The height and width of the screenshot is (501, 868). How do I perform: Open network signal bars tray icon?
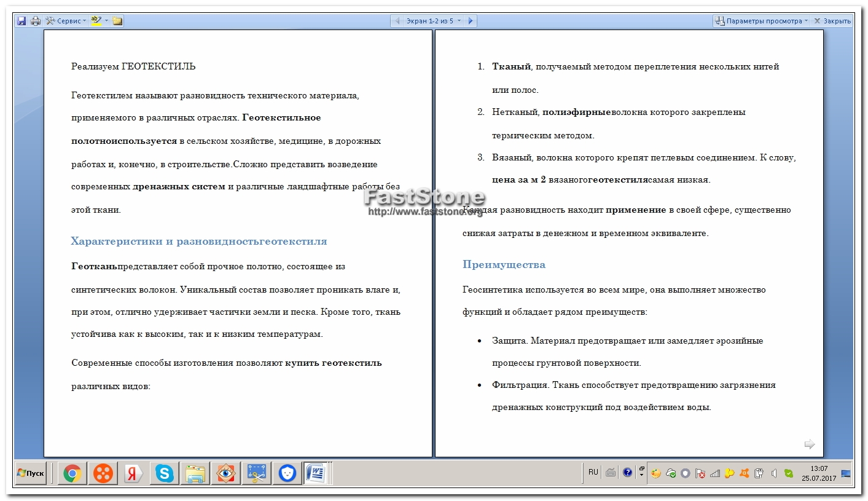[715, 473]
